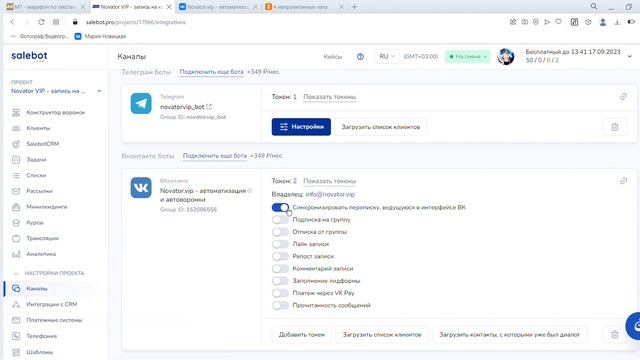
Task: Open the Кейсы link in header
Action: click(333, 57)
